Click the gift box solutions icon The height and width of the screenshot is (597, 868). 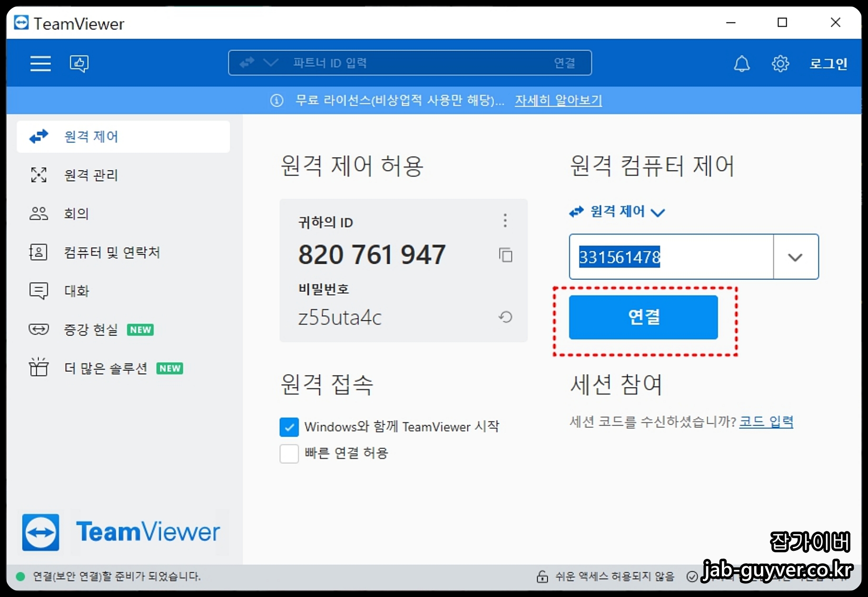click(x=39, y=367)
